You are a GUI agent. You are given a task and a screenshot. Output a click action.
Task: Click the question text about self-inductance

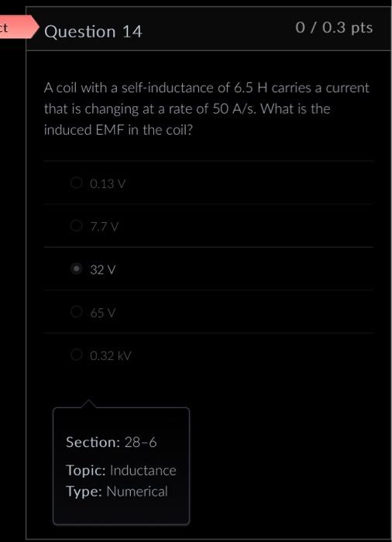pos(207,109)
